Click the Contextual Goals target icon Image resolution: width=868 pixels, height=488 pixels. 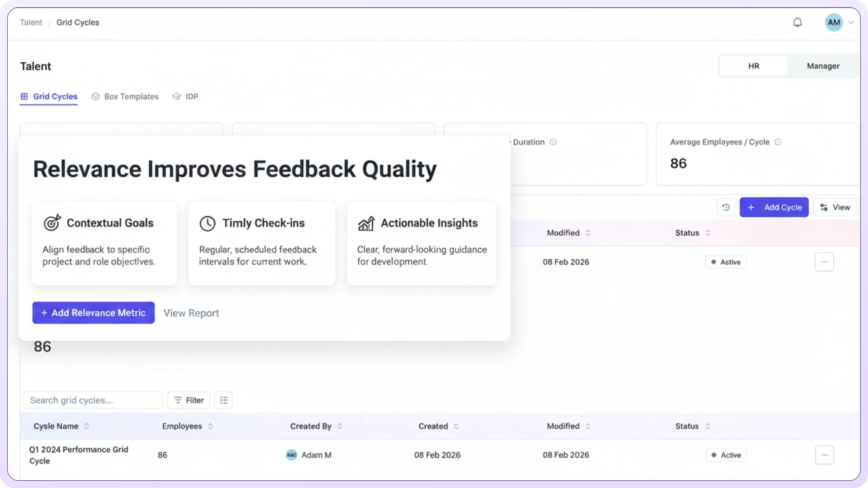(52, 223)
